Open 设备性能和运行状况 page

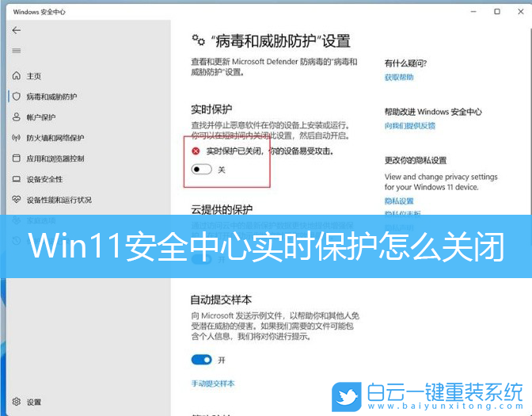point(59,200)
